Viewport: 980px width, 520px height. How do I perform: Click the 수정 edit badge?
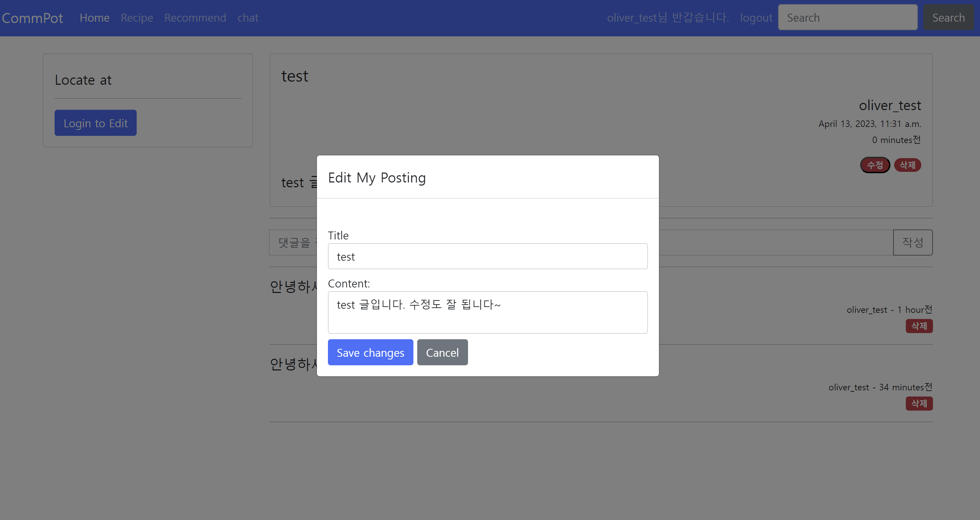point(875,165)
